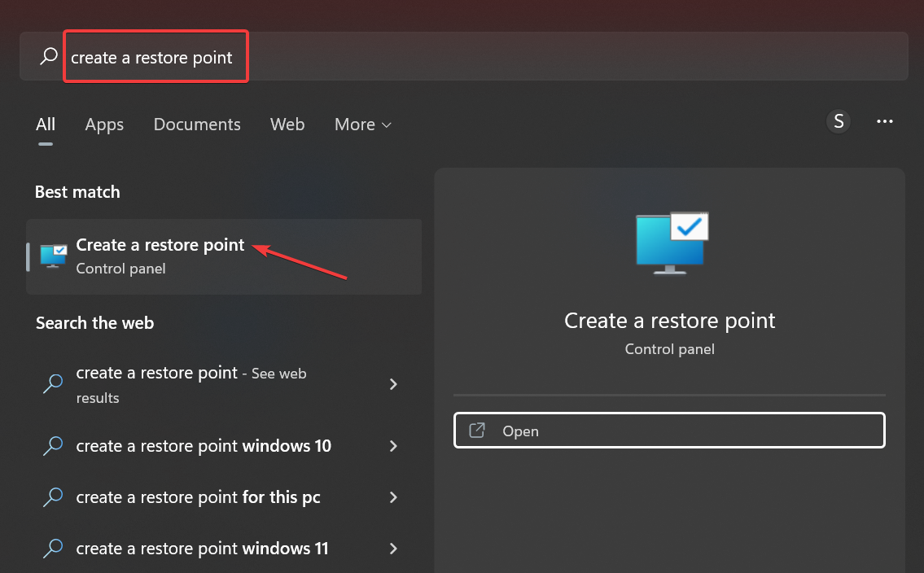This screenshot has height=573, width=924.
Task: Select "create a restore point for this pc" suggestion
Action: coord(198,497)
